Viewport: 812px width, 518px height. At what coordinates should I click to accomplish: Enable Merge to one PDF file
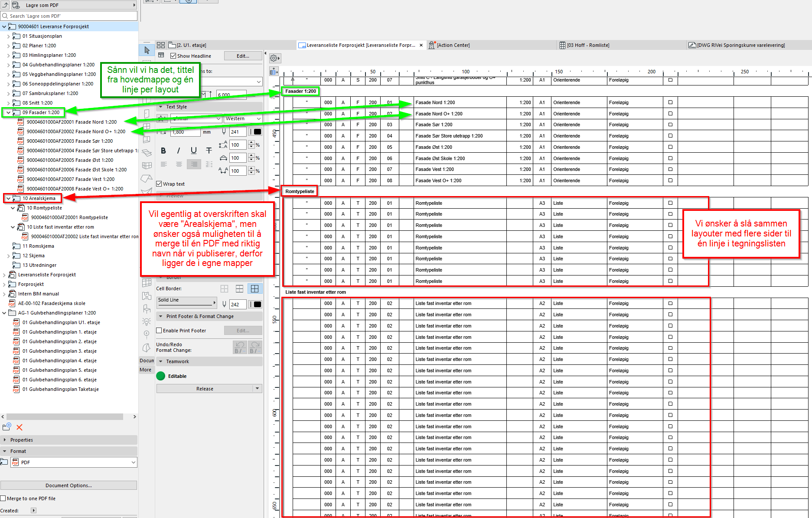tap(3, 498)
